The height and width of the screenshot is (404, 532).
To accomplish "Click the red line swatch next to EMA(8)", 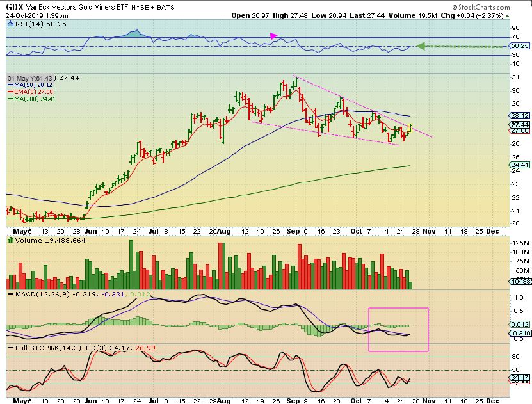I will (x=10, y=92).
